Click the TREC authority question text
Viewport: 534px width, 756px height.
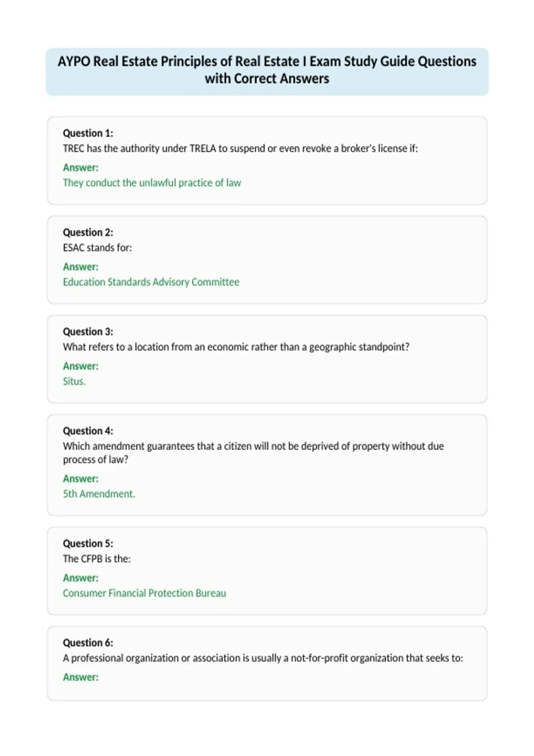(x=240, y=149)
